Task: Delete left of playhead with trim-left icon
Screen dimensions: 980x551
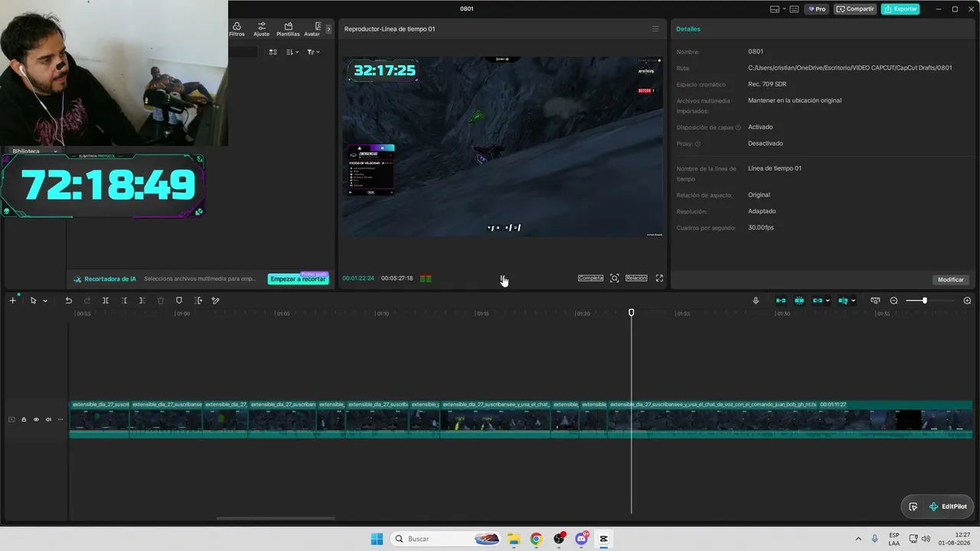Action: [x=124, y=301]
